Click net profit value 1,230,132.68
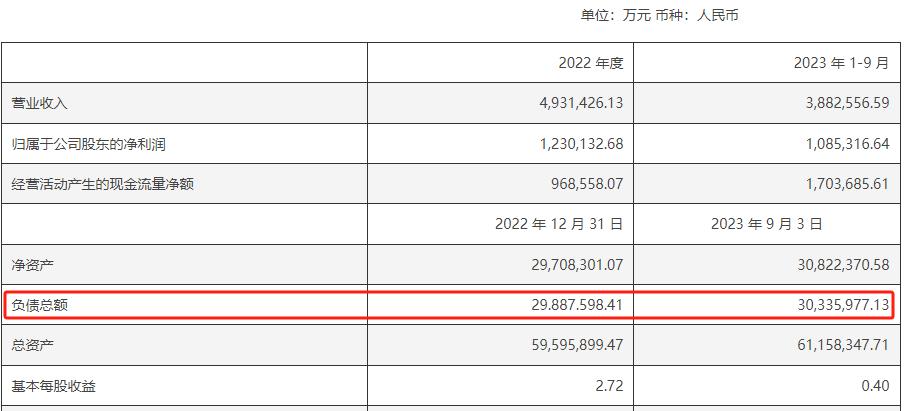Screen dimensions: 905x411 point(566,144)
